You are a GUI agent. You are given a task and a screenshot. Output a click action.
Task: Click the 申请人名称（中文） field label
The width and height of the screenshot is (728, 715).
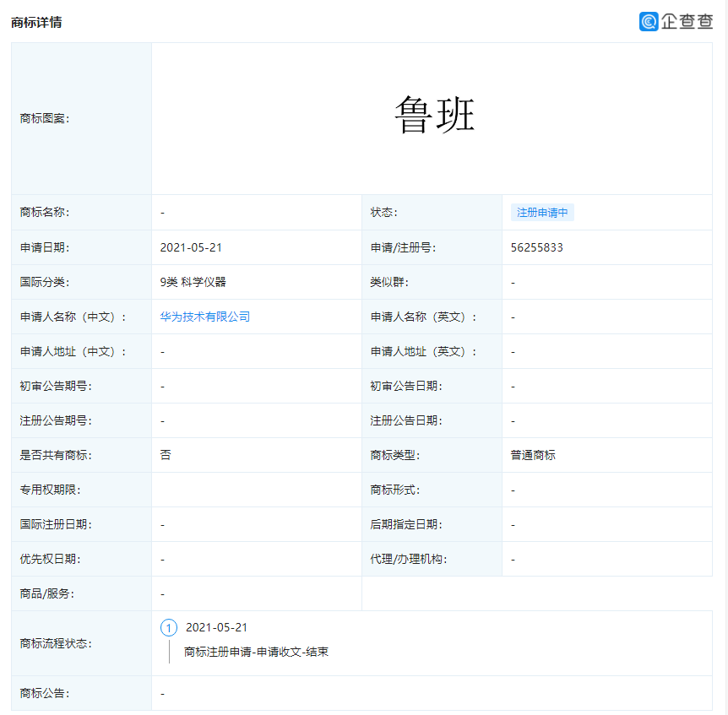73,317
